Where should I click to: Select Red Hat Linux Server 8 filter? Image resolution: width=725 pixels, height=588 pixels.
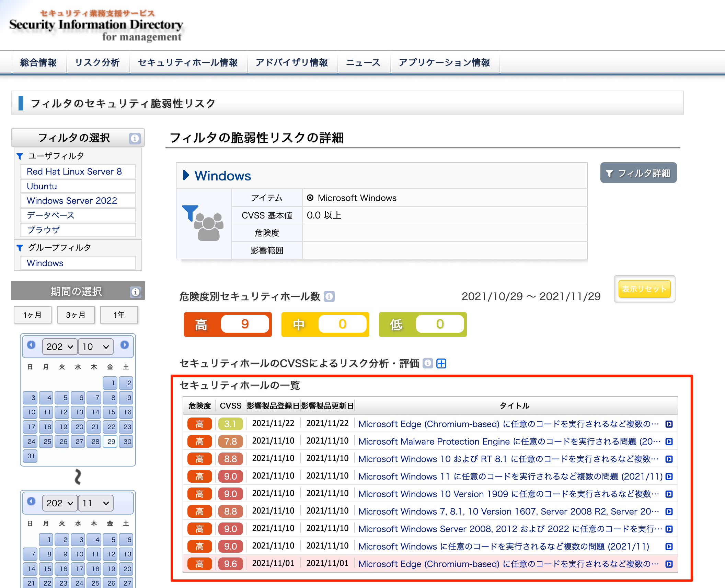[x=78, y=172]
